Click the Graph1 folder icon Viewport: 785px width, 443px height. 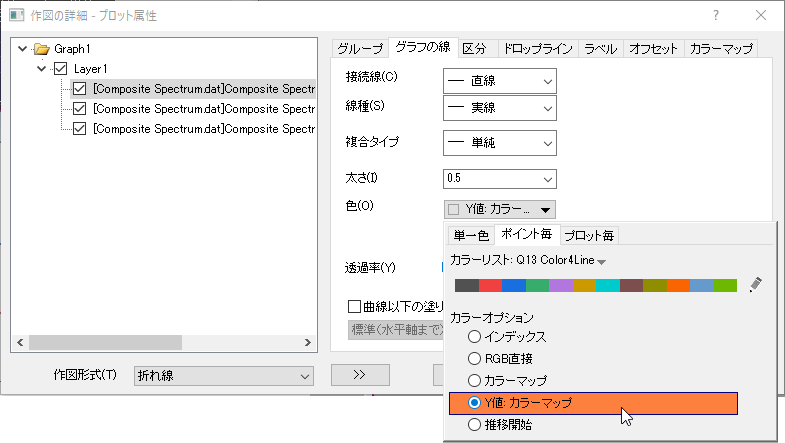[42, 49]
